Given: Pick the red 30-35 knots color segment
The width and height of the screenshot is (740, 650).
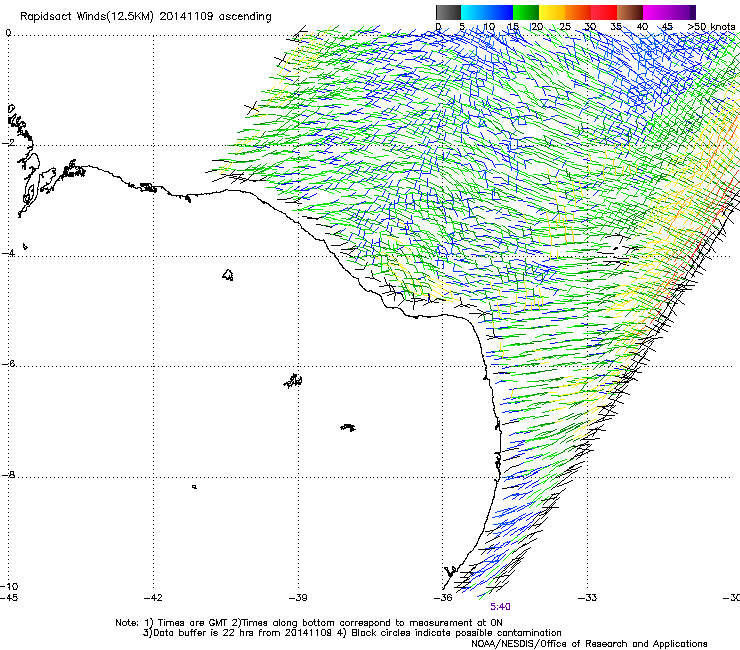Looking at the screenshot, I should pyautogui.click(x=604, y=12).
